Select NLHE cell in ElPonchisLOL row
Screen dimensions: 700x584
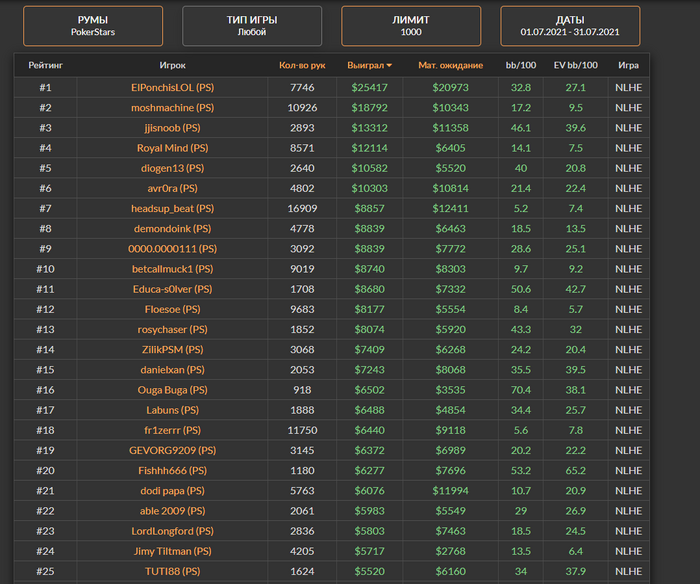pos(628,88)
